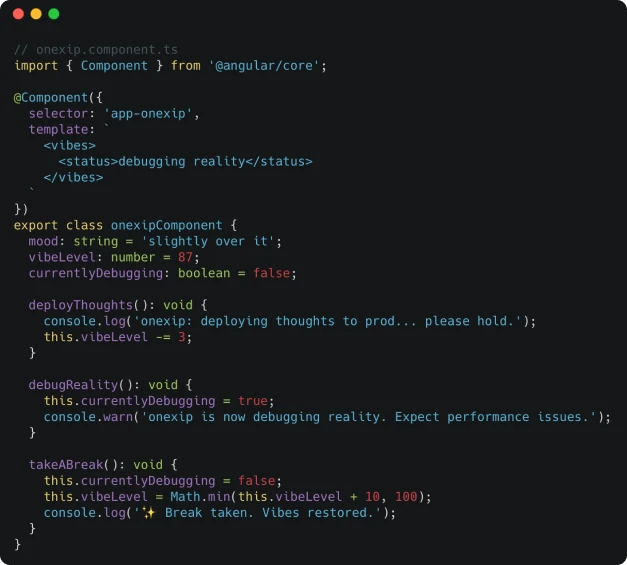This screenshot has height=565, width=627.
Task: Click the sparkles emoji in the log string
Action: click(x=148, y=513)
